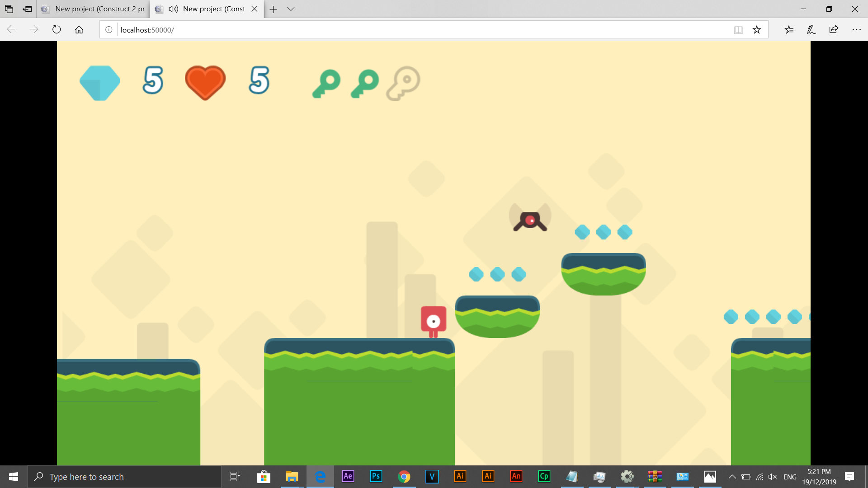The width and height of the screenshot is (868, 488).
Task: Click the greyed-out third key icon
Action: pyautogui.click(x=403, y=83)
